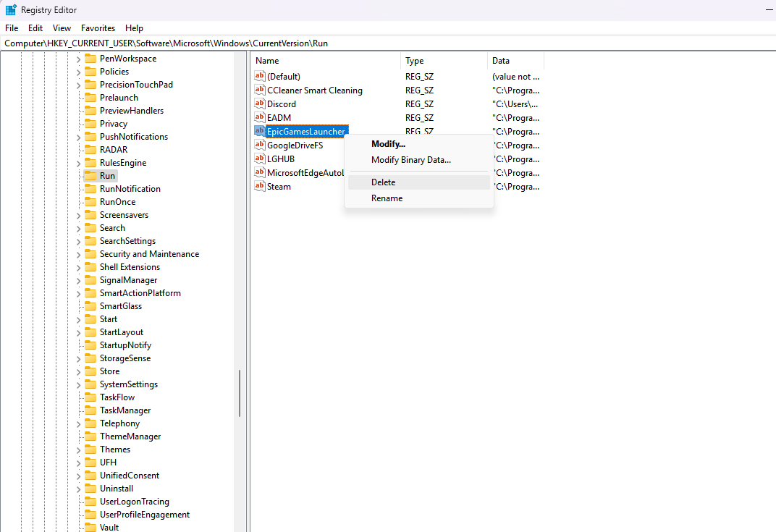The height and width of the screenshot is (532, 776).
Task: Click the Search folder icon
Action: point(90,228)
